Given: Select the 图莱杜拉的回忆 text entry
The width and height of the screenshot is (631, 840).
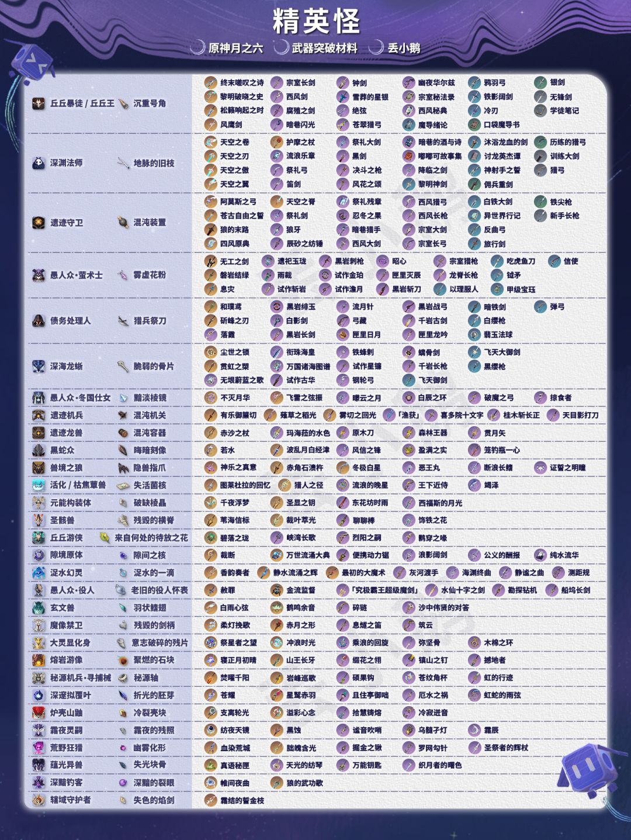Looking at the screenshot, I should (x=245, y=485).
